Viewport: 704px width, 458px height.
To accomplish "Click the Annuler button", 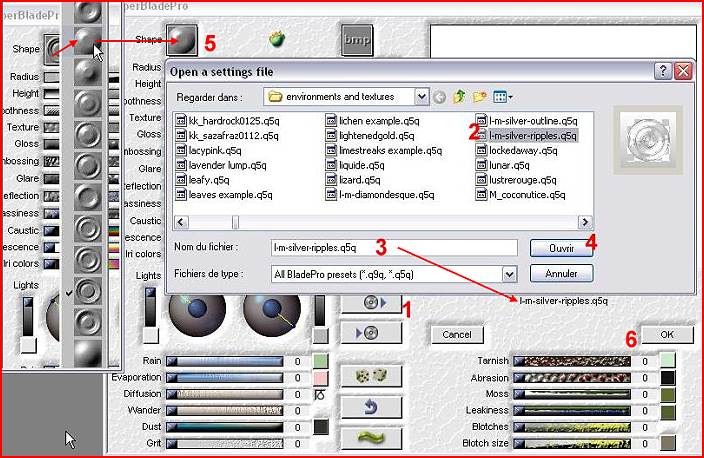I will tap(561, 273).
